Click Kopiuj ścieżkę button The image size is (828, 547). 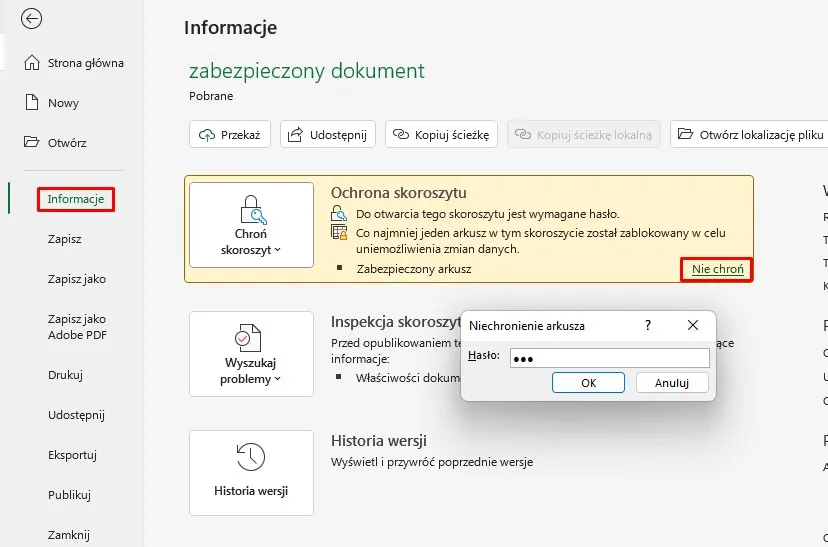441,134
